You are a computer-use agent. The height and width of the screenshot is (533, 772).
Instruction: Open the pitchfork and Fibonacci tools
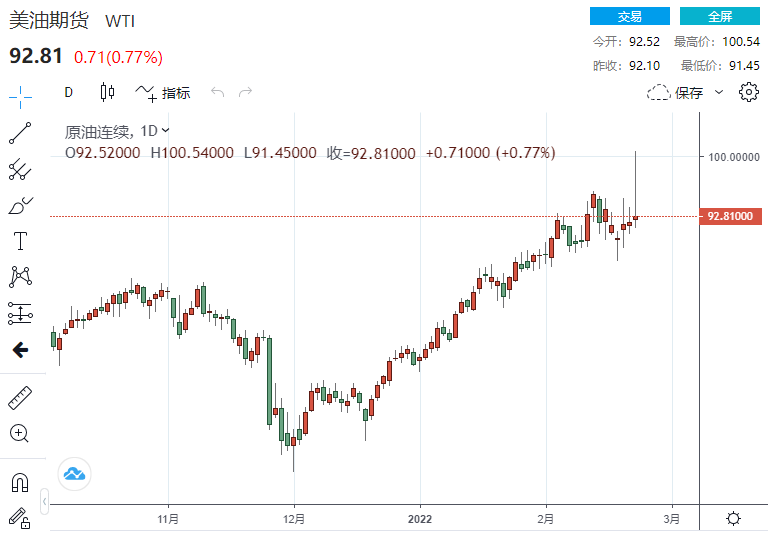[x=20, y=169]
